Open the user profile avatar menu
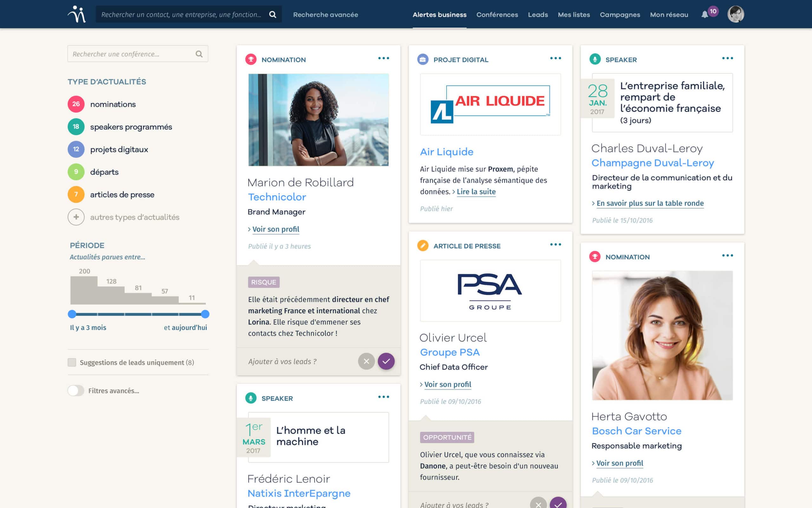The width and height of the screenshot is (812, 508). coord(736,14)
